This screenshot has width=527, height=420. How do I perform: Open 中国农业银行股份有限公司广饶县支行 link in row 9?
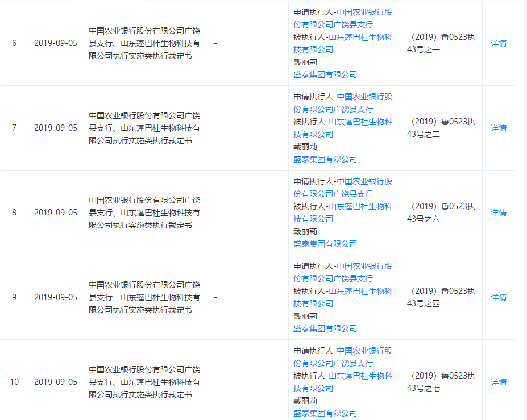(x=343, y=272)
